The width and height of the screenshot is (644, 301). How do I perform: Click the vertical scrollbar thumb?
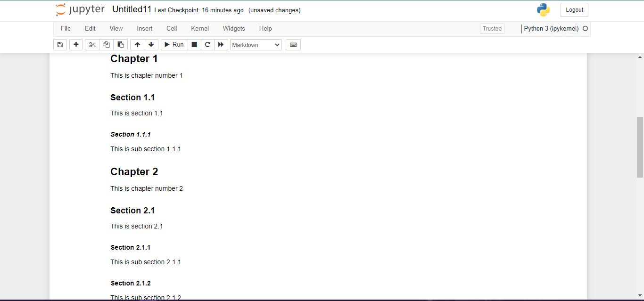click(x=640, y=147)
